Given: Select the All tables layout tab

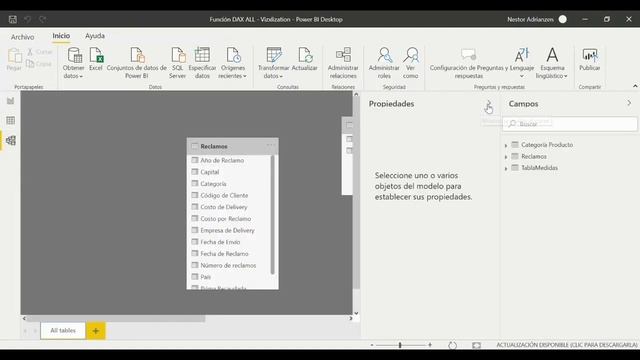Looking at the screenshot, I should [63, 331].
